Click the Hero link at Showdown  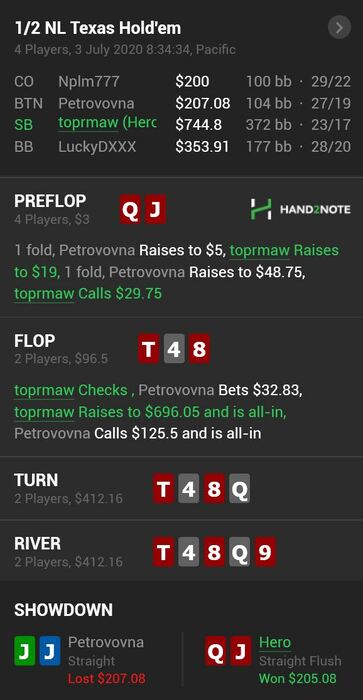tap(275, 642)
